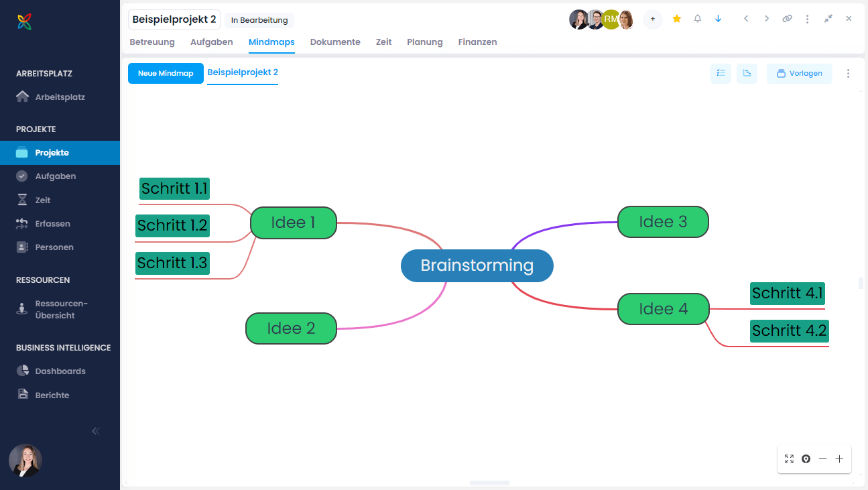Select the Idee 3 node
The height and width of the screenshot is (490, 868).
pos(663,222)
